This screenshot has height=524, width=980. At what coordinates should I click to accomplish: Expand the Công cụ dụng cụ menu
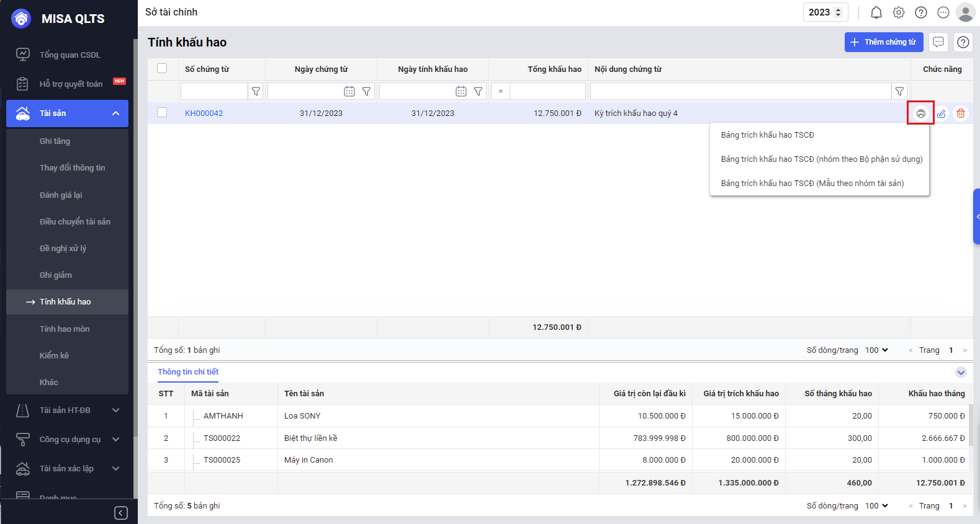tap(115, 440)
